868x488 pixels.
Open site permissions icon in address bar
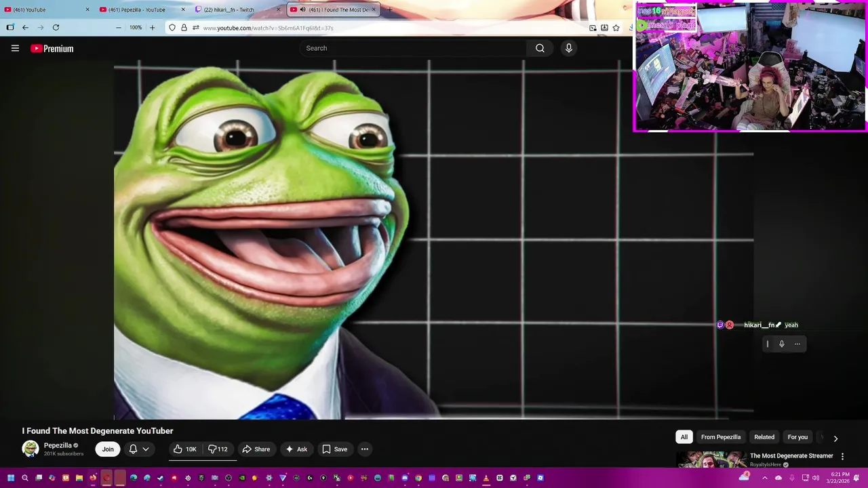point(195,28)
